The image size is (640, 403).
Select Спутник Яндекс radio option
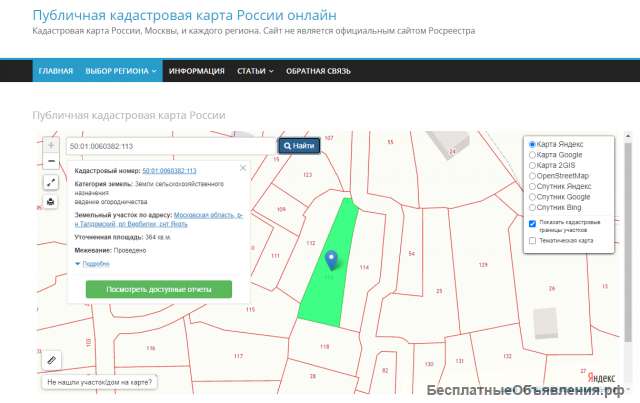532,186
